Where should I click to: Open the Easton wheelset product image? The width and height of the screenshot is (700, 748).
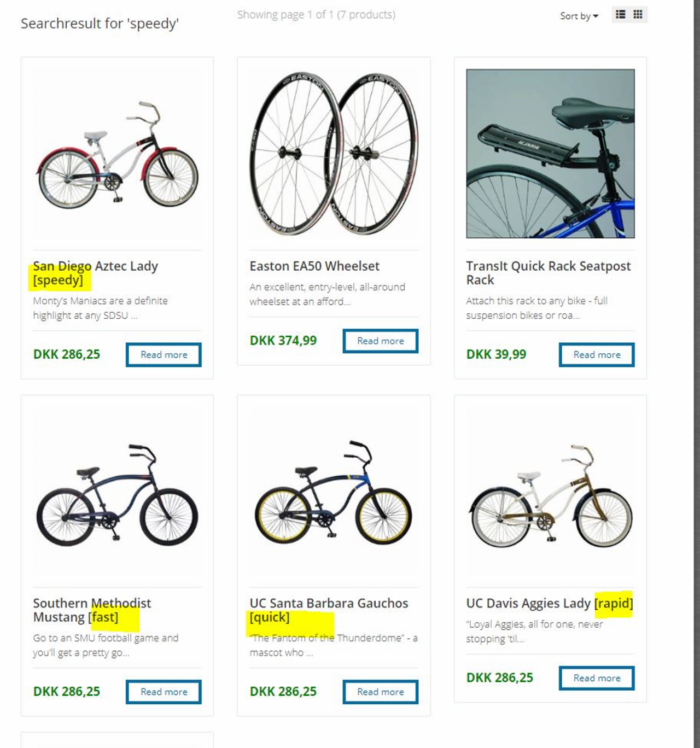334,154
